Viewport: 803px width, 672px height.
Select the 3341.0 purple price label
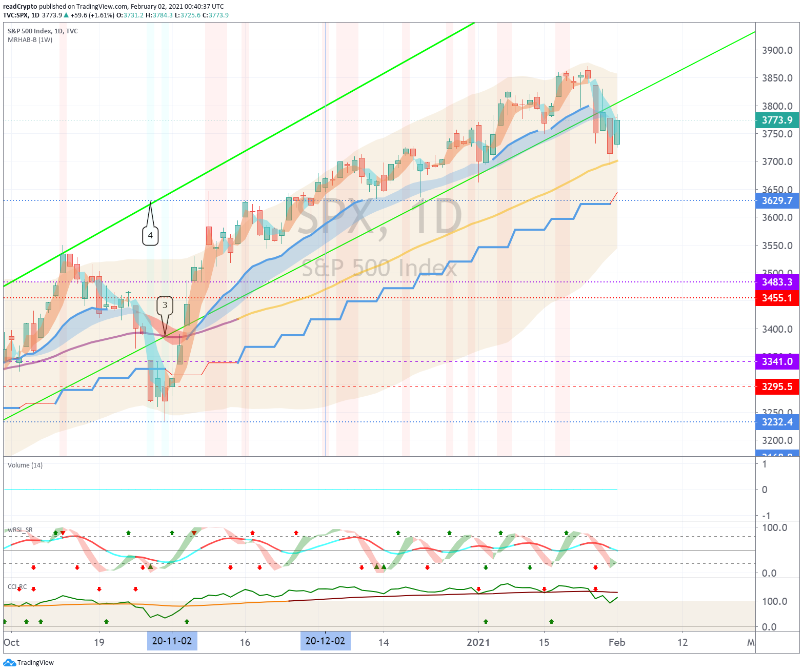click(x=777, y=361)
